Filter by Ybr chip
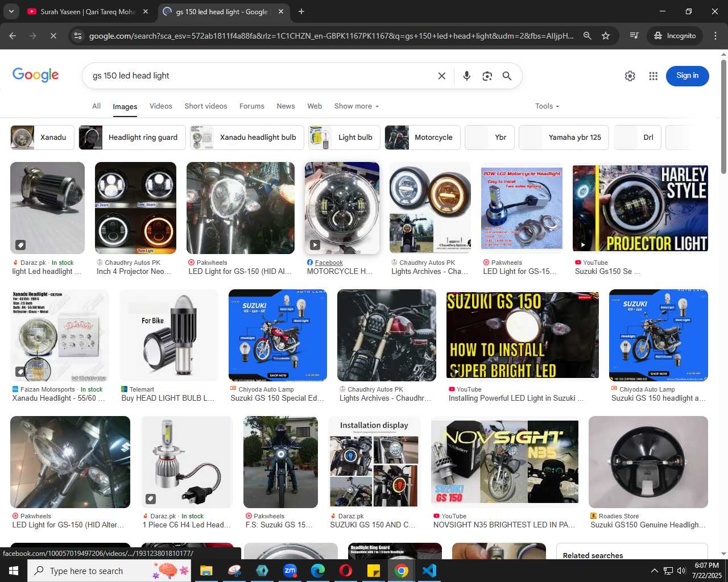Viewport: 728px width, 582px height. tap(490, 138)
